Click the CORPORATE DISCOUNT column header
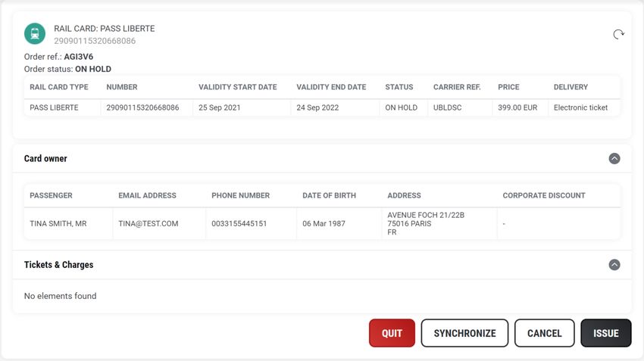The width and height of the screenshot is (644, 361). tap(544, 195)
